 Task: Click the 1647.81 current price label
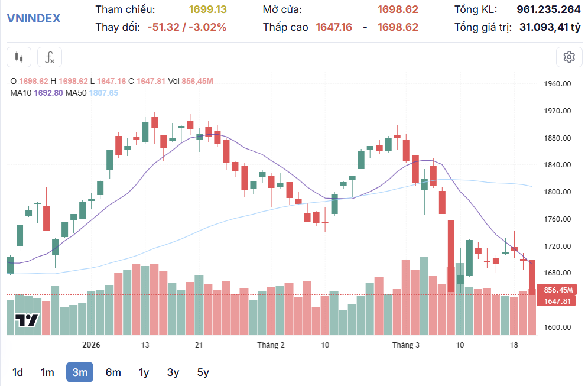557,301
